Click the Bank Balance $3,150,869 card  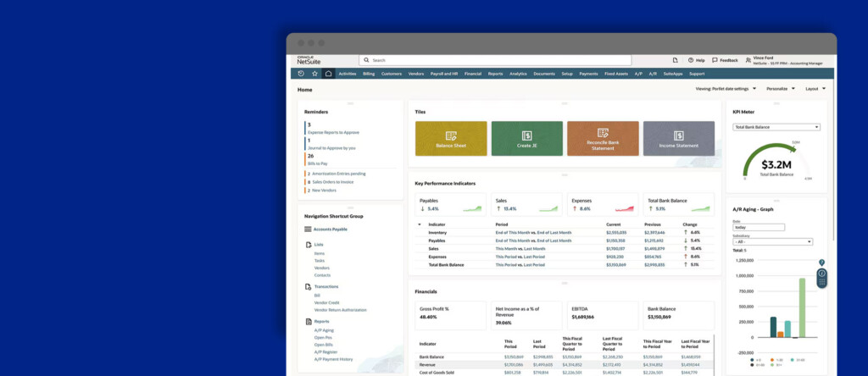[x=679, y=316]
